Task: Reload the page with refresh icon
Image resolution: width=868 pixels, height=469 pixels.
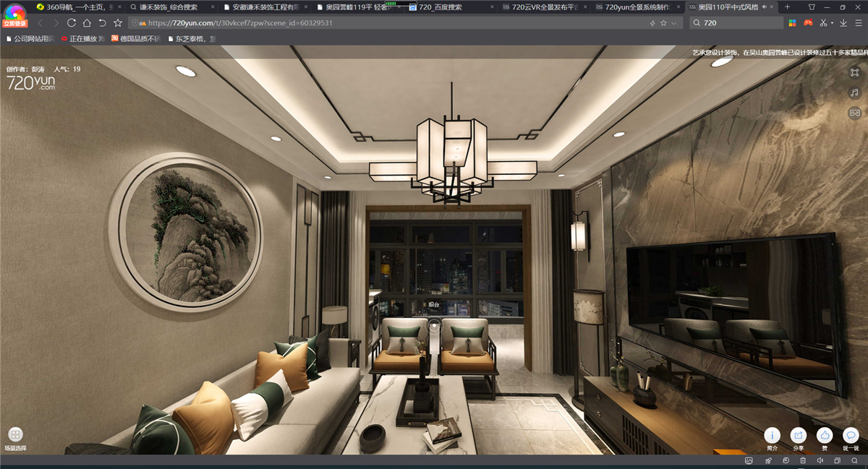Action: coord(71,23)
